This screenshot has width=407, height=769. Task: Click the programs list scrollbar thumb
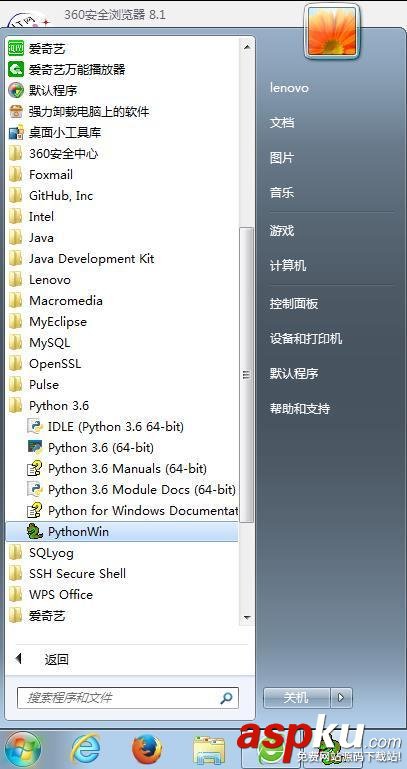pyautogui.click(x=247, y=375)
